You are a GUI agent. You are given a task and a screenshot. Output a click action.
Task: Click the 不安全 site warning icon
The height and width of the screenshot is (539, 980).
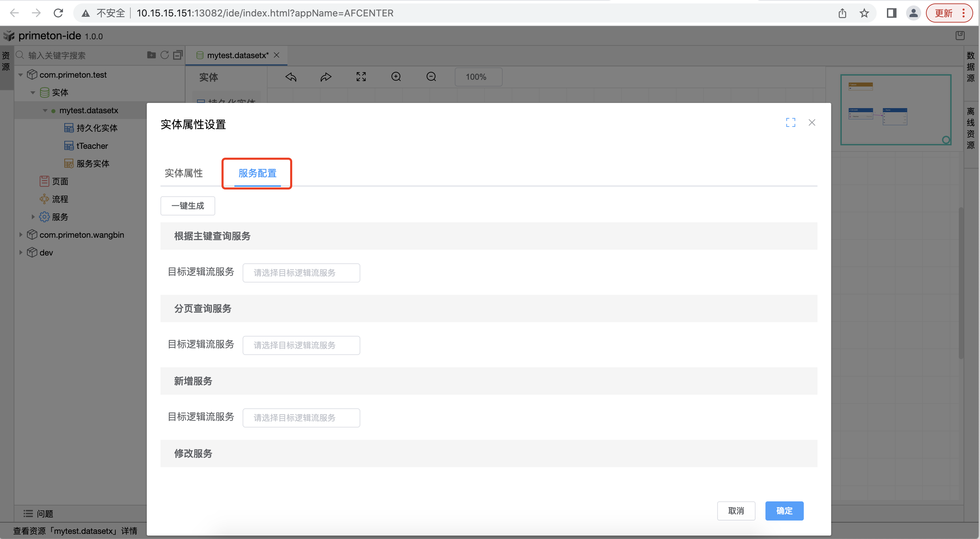(x=86, y=13)
